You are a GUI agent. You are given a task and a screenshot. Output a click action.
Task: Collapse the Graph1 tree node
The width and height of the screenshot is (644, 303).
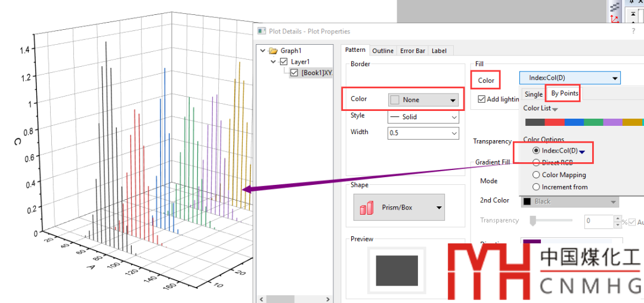(x=263, y=51)
